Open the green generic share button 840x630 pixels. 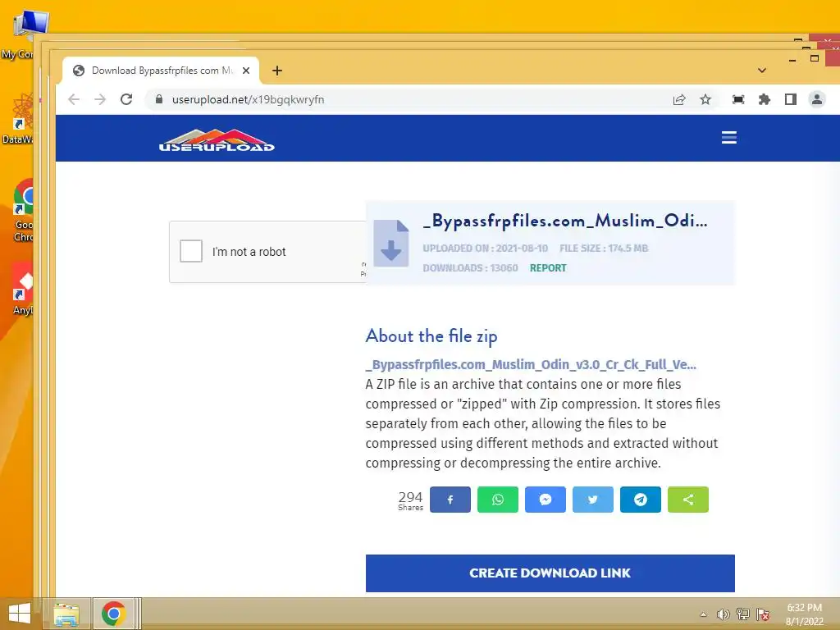point(688,500)
